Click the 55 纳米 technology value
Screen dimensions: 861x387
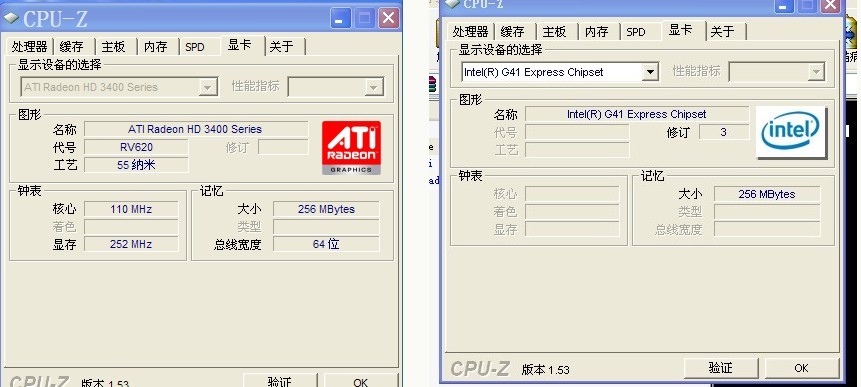click(136, 165)
